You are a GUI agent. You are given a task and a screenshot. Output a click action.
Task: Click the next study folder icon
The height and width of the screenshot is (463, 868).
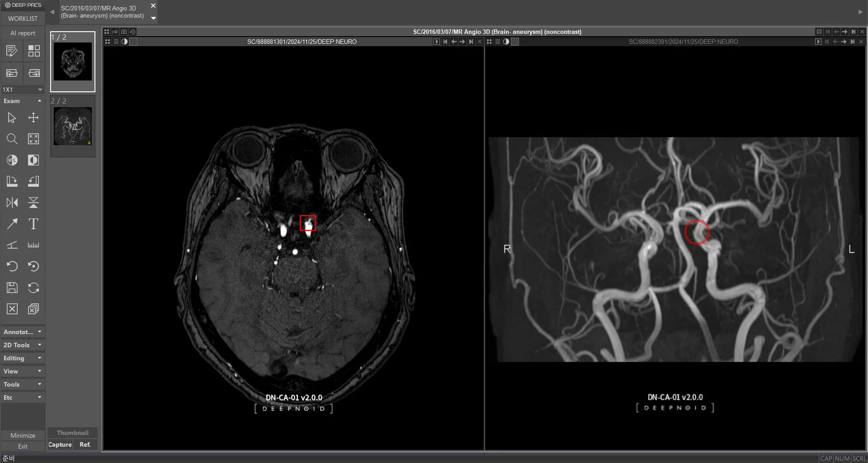coord(34,73)
